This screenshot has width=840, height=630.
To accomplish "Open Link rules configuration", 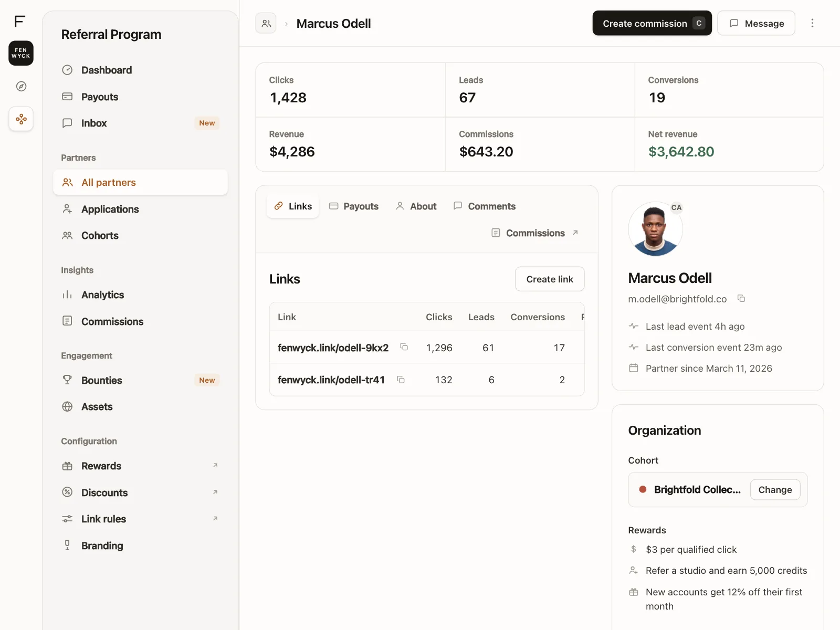I will pyautogui.click(x=140, y=519).
